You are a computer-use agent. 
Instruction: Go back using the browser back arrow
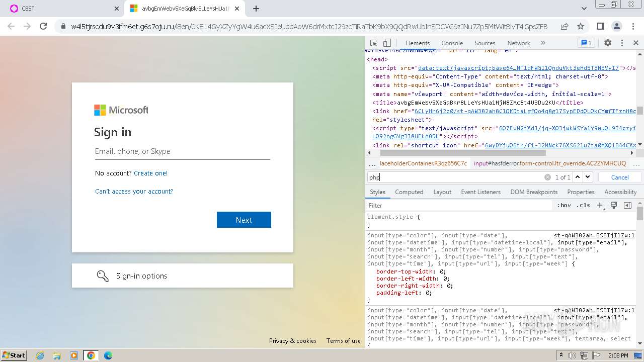(x=11, y=26)
